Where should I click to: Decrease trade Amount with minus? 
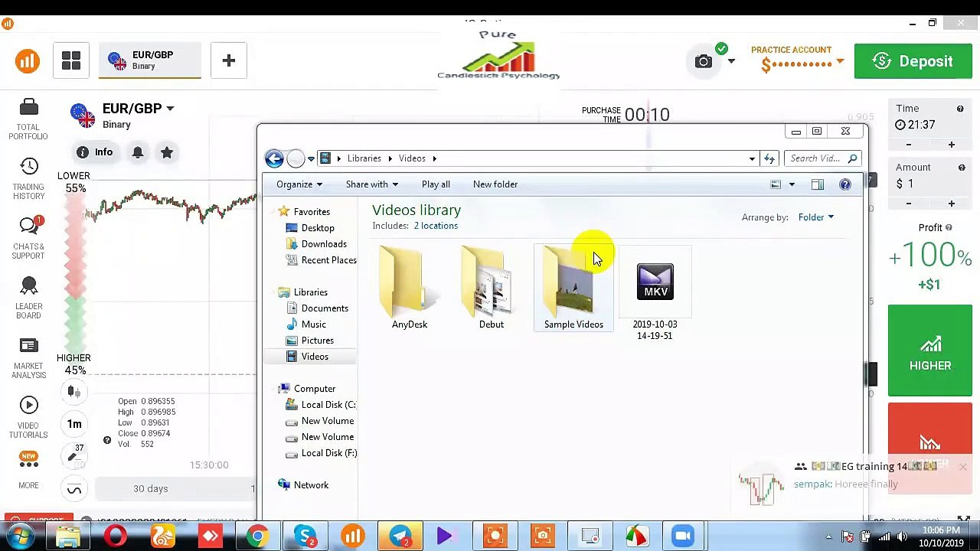[909, 204]
